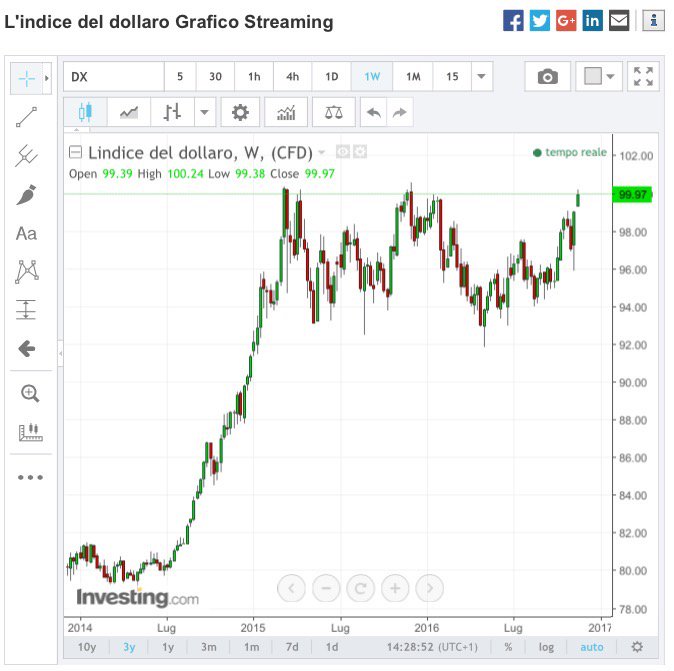Collapse the series legend minus box
674x671 pixels.
(76, 152)
